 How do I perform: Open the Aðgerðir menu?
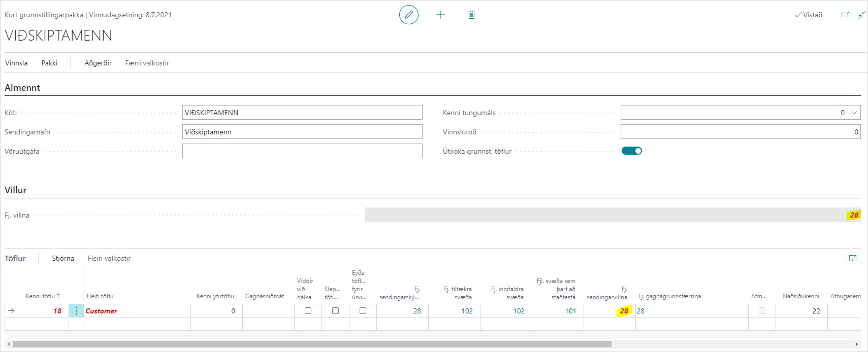98,63
